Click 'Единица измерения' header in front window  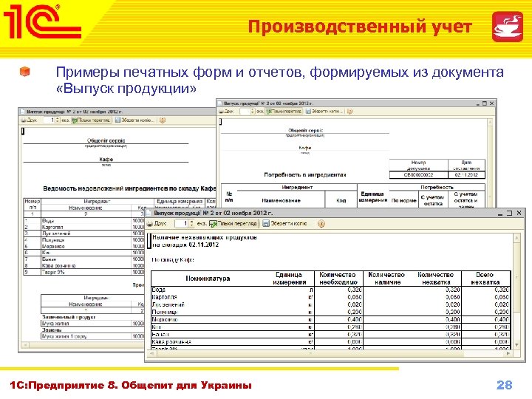tap(290, 279)
